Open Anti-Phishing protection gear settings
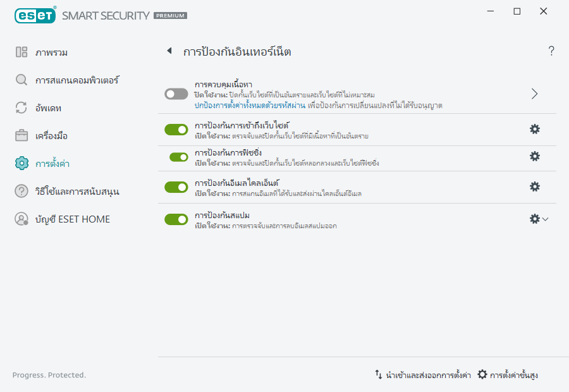This screenshot has height=392, width=569. 535,157
